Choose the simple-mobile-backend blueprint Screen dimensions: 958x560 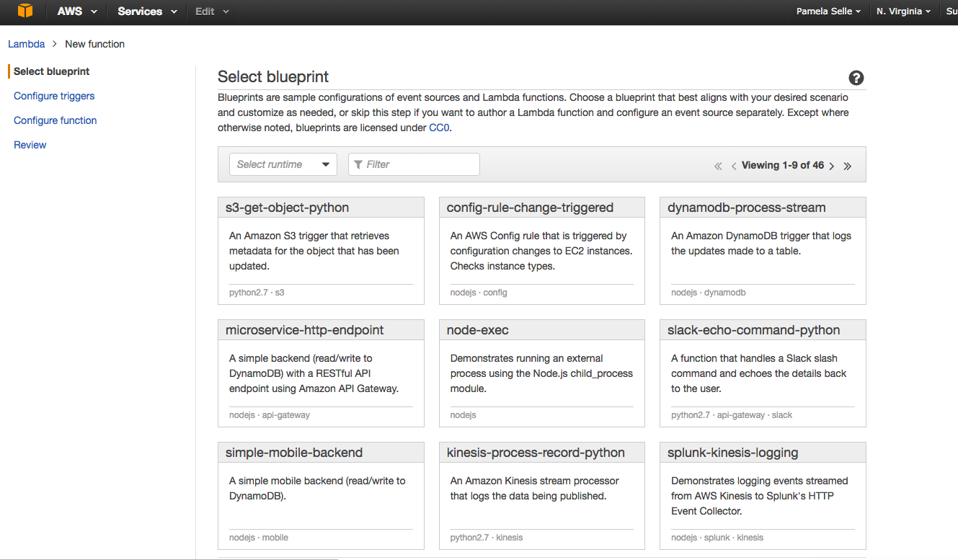pos(321,495)
